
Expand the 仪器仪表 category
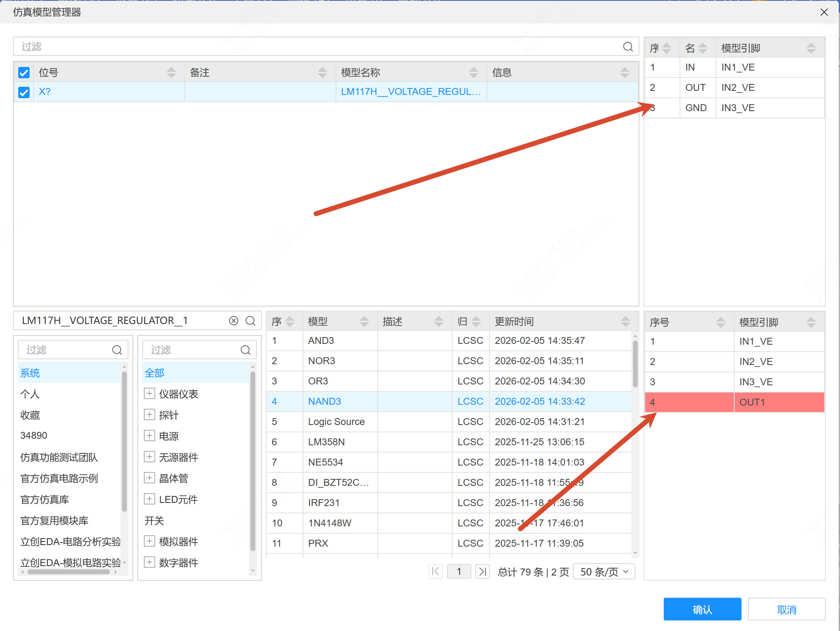[x=149, y=393]
